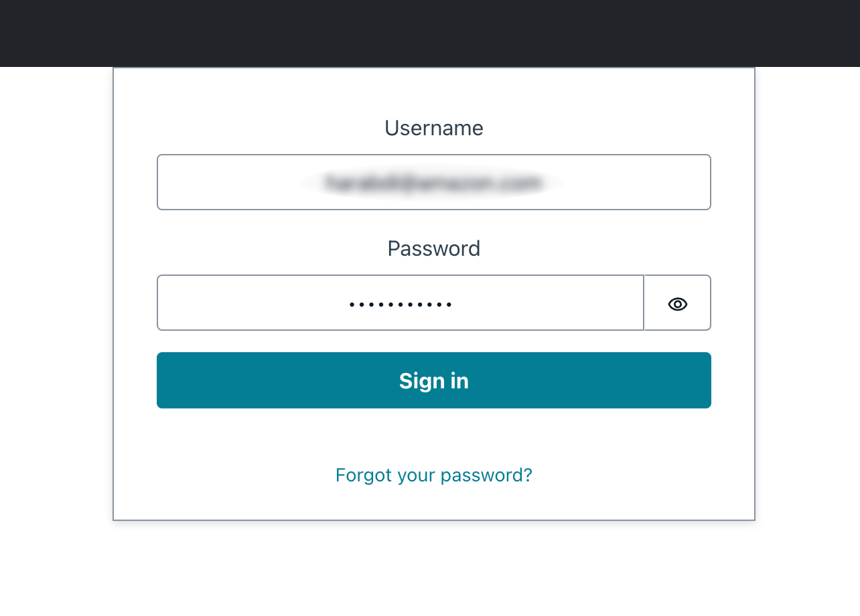Activate Sign in to submit credentials

[433, 380]
